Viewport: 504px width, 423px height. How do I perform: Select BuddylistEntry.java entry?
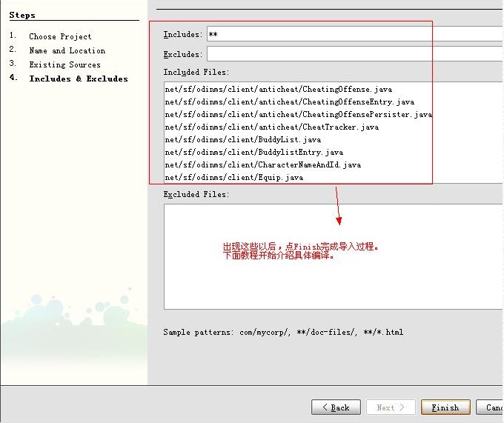(254, 152)
